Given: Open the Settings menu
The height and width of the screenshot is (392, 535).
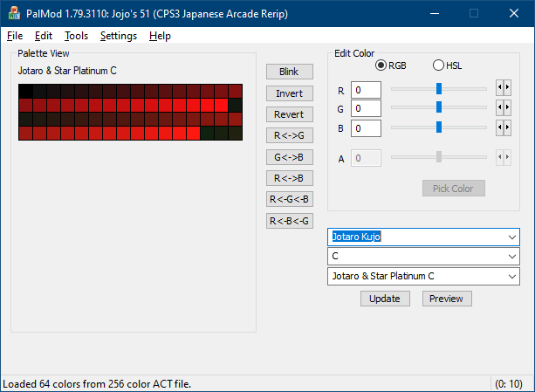Looking at the screenshot, I should (118, 36).
